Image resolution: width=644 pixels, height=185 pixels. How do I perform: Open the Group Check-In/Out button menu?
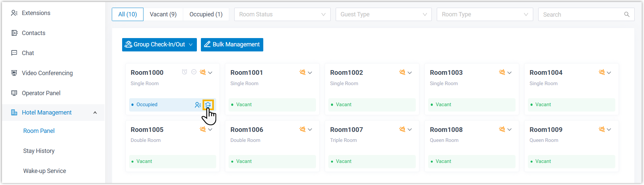(x=159, y=44)
